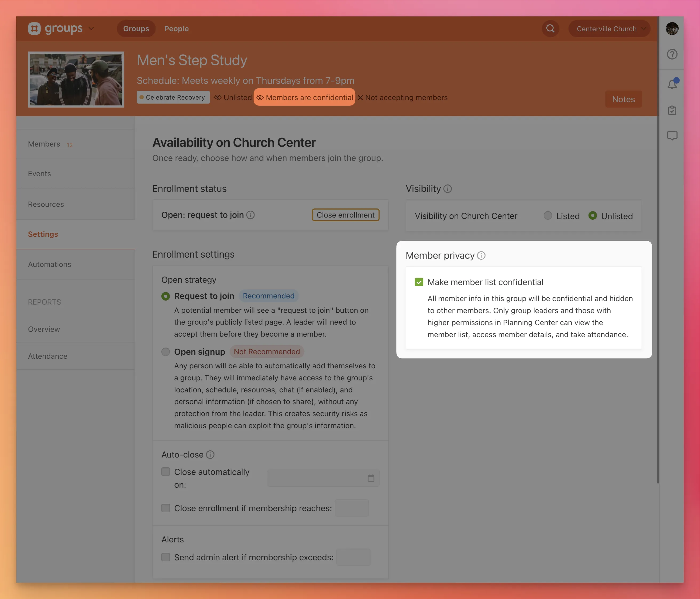Open the Notes button

click(x=623, y=99)
